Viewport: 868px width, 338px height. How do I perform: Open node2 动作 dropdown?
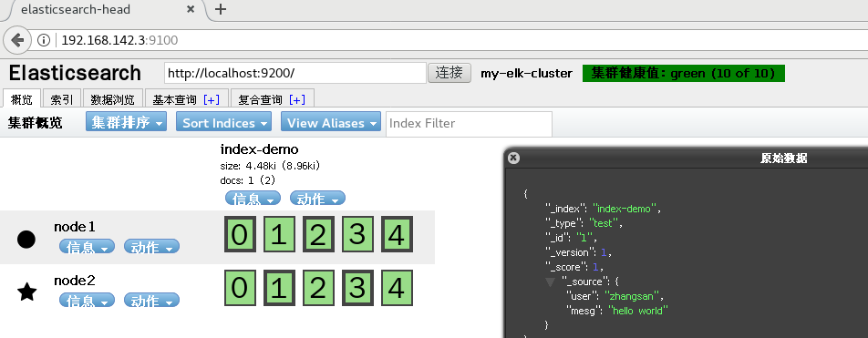click(x=151, y=301)
